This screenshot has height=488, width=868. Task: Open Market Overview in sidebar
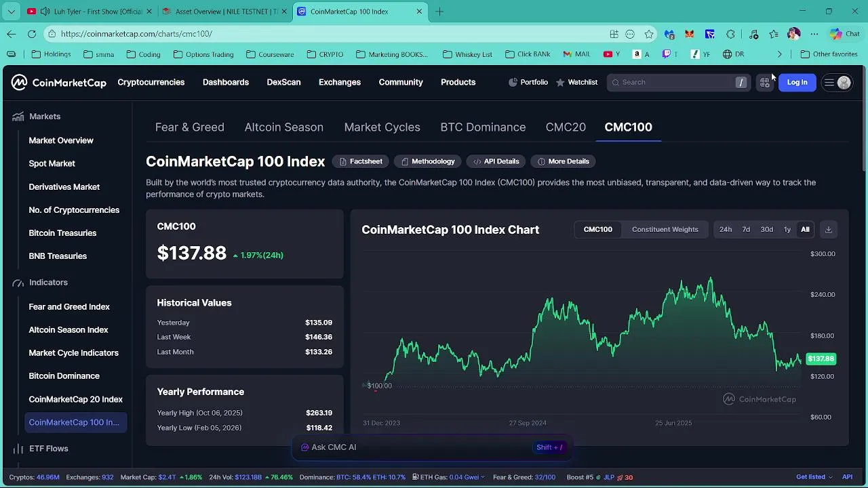pos(61,140)
